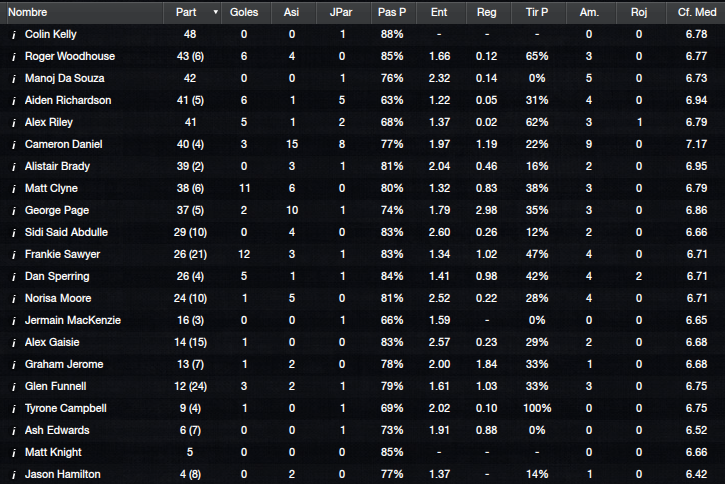Click the Am. yellow cards header

click(x=589, y=12)
